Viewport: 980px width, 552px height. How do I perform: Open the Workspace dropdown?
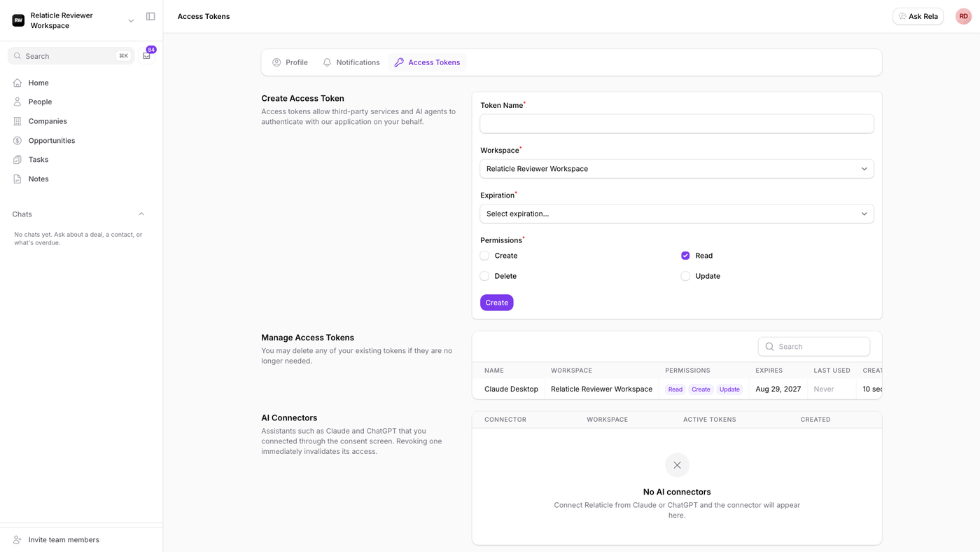tap(677, 169)
